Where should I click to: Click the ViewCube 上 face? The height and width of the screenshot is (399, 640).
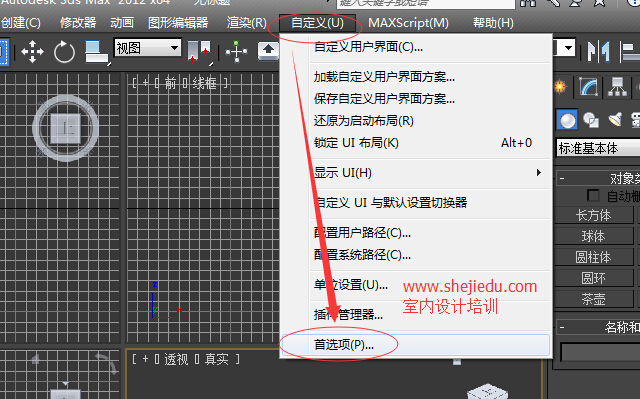point(65,128)
